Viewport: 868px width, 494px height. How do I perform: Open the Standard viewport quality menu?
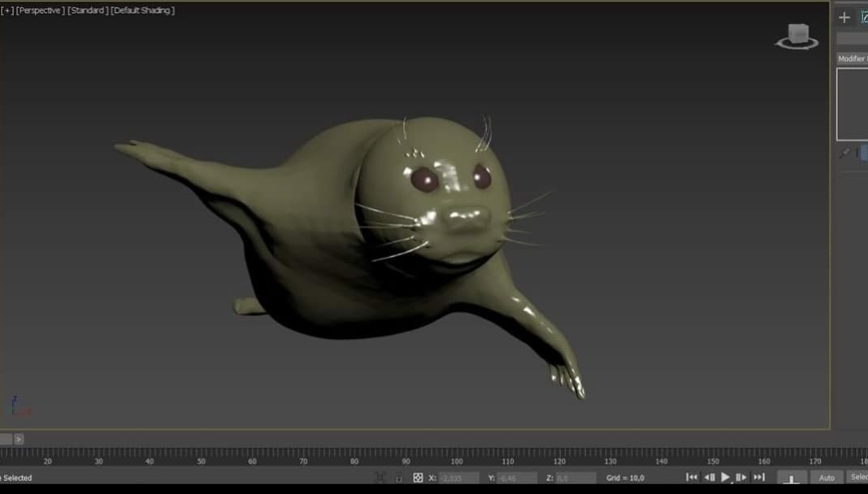tap(88, 11)
